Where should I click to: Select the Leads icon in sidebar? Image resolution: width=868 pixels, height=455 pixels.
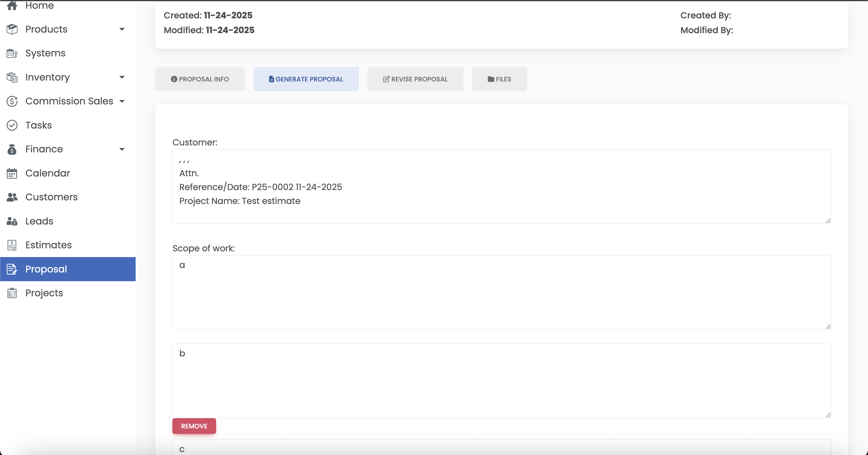(x=12, y=221)
